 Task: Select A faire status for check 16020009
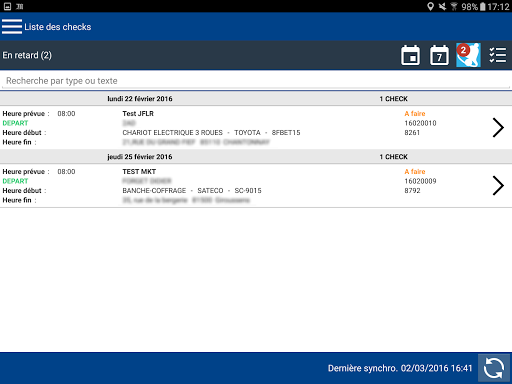415,172
